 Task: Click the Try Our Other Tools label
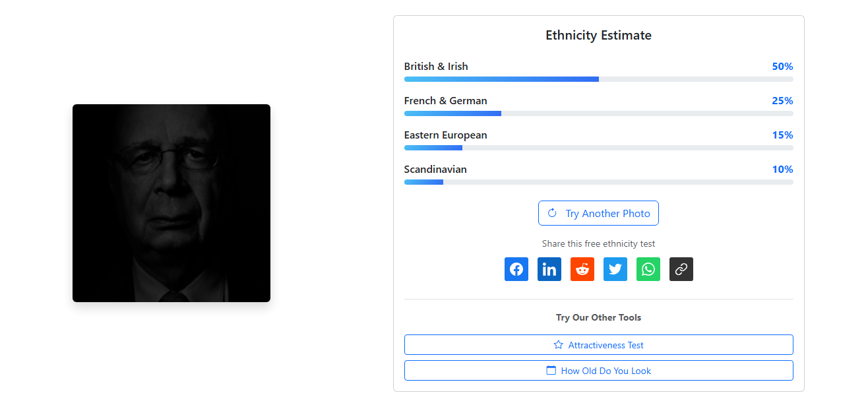point(598,317)
